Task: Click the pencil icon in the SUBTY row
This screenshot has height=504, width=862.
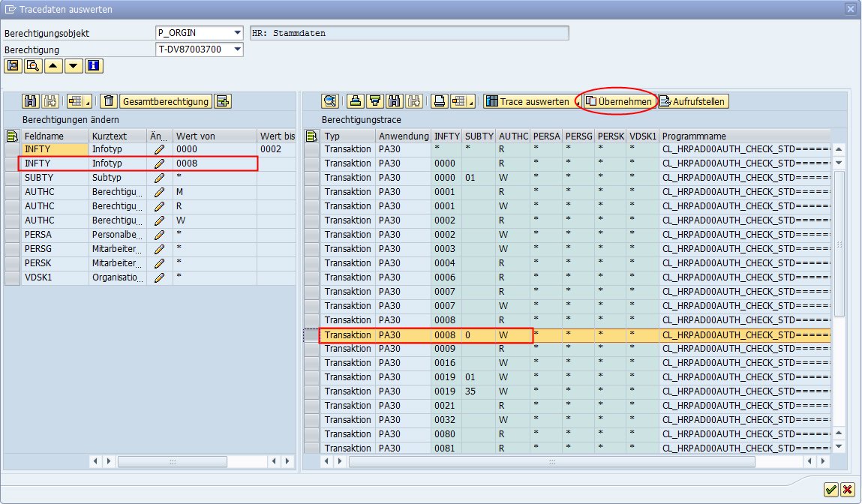Action: (160, 178)
